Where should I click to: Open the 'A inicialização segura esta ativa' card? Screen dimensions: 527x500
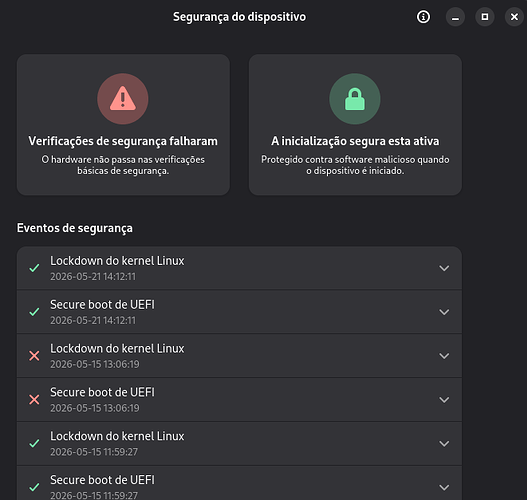355,125
